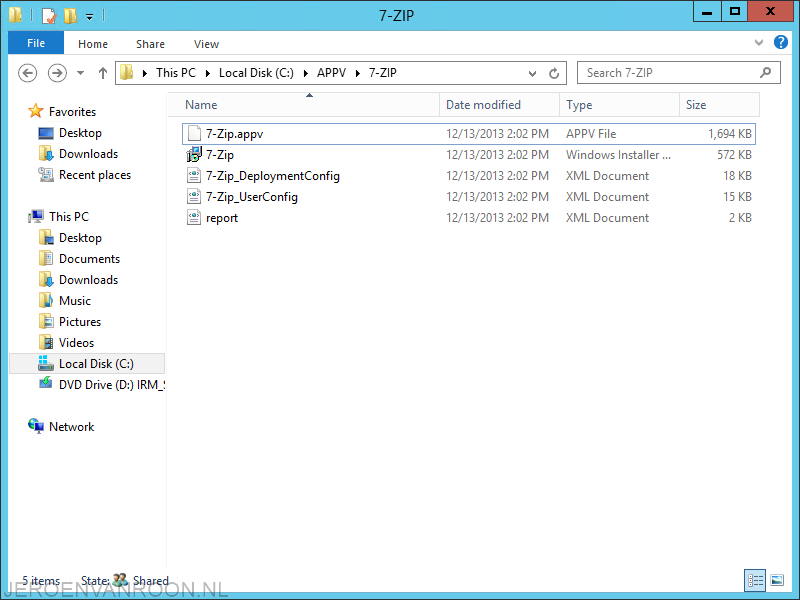Open Downloads under Favorites
The width and height of the screenshot is (800, 600).
(x=88, y=154)
